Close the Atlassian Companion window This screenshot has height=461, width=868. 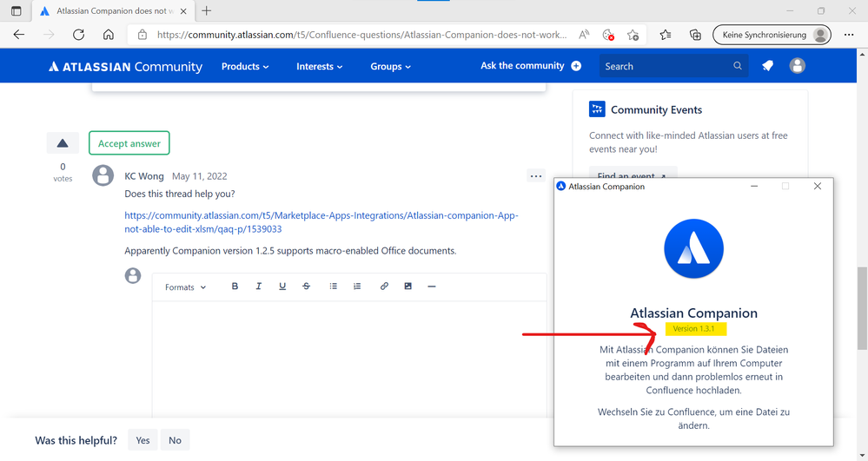817,187
